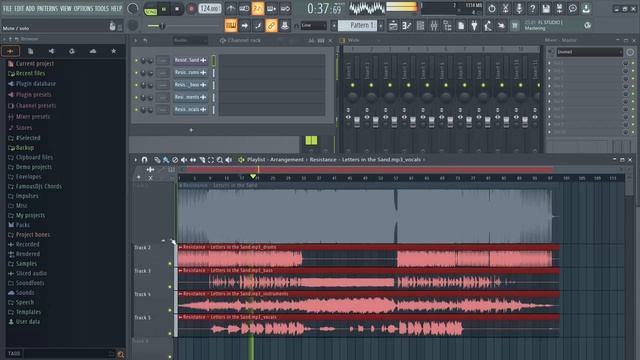
Task: Select Plugin database in browser
Action: click(36, 84)
